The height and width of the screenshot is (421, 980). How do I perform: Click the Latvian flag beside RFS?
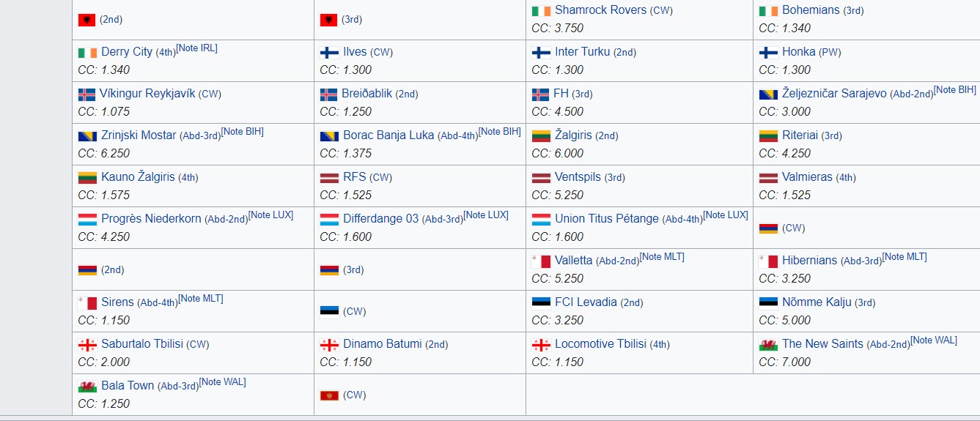pos(329,178)
